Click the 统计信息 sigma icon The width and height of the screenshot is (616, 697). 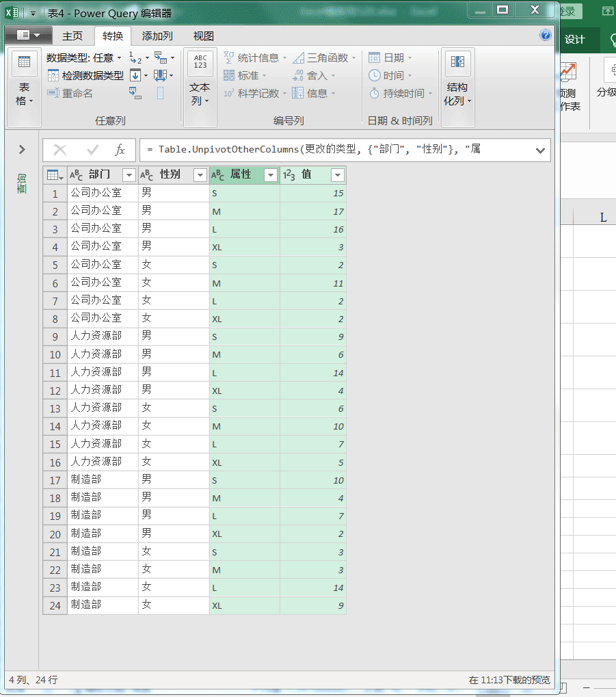(229, 57)
